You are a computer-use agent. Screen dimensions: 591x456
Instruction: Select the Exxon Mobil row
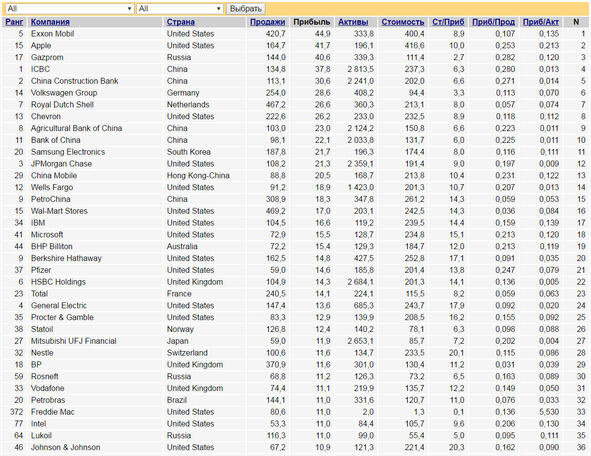(296, 34)
